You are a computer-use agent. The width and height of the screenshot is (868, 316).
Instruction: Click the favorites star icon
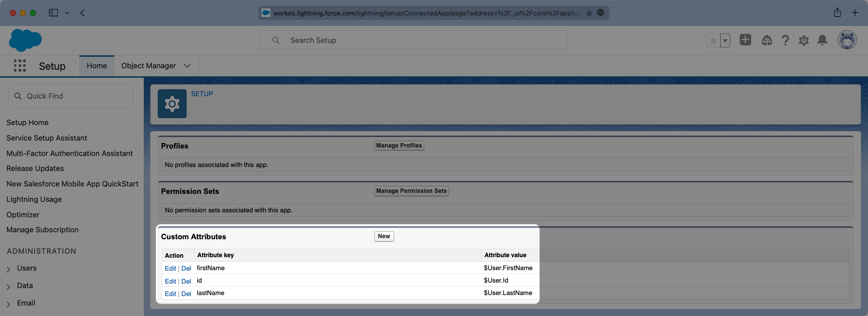pyautogui.click(x=713, y=41)
